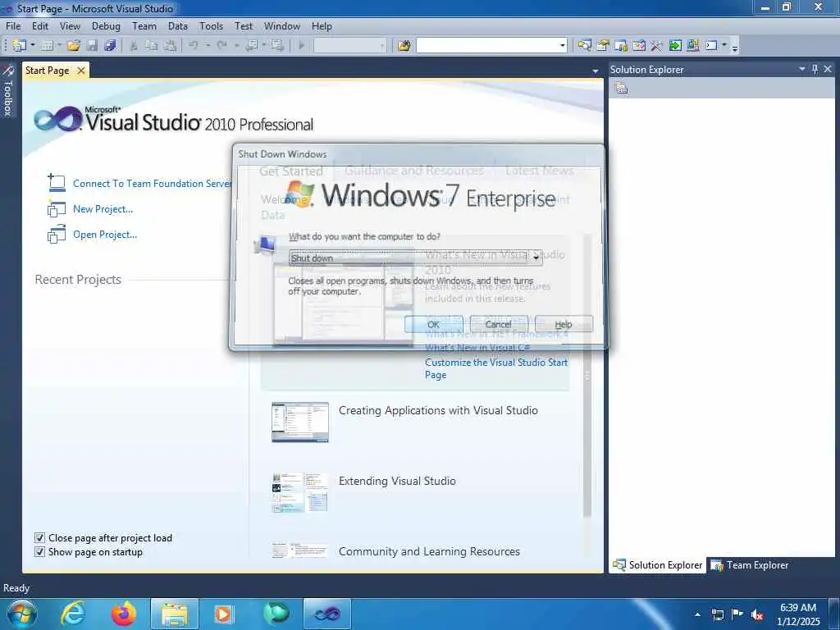
Task: Click the Find text input field
Action: (487, 46)
